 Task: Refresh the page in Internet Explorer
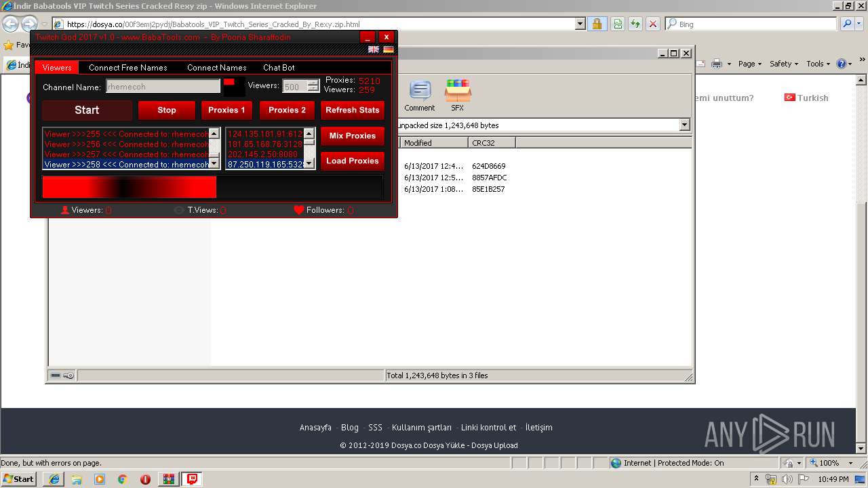click(635, 24)
